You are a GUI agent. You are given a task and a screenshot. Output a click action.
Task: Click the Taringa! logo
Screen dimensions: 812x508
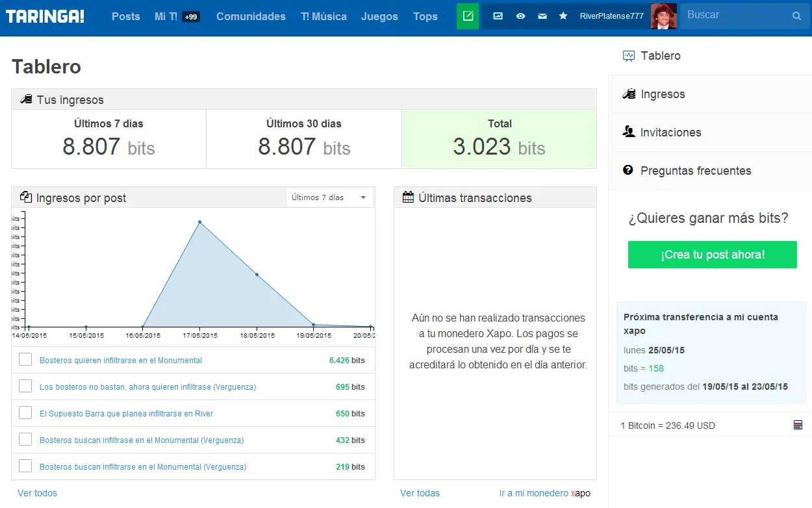coord(45,16)
